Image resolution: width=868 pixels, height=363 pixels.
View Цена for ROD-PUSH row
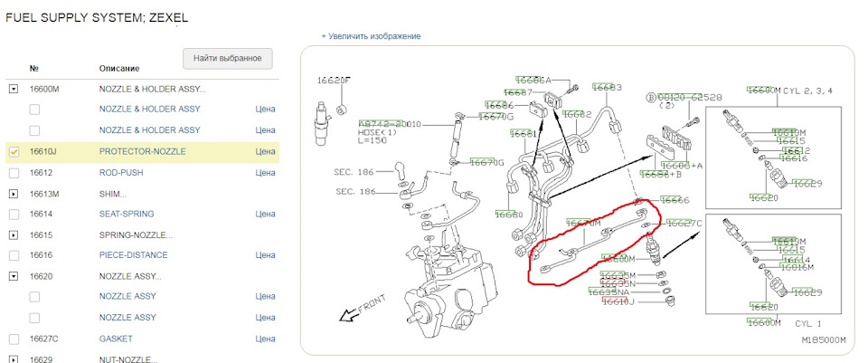click(x=265, y=173)
